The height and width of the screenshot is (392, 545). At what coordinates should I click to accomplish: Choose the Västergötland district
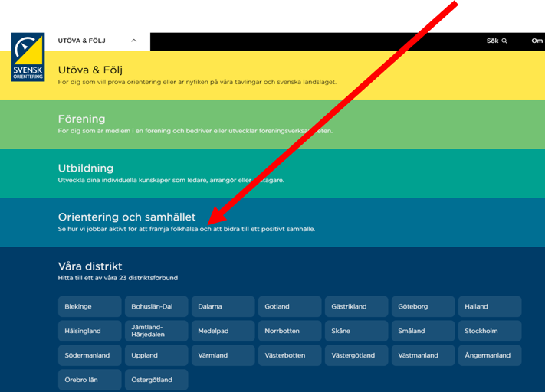[356, 355]
